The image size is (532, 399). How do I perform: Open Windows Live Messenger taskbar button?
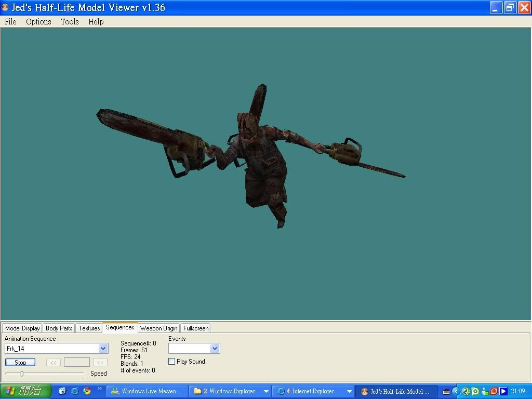[x=147, y=391]
